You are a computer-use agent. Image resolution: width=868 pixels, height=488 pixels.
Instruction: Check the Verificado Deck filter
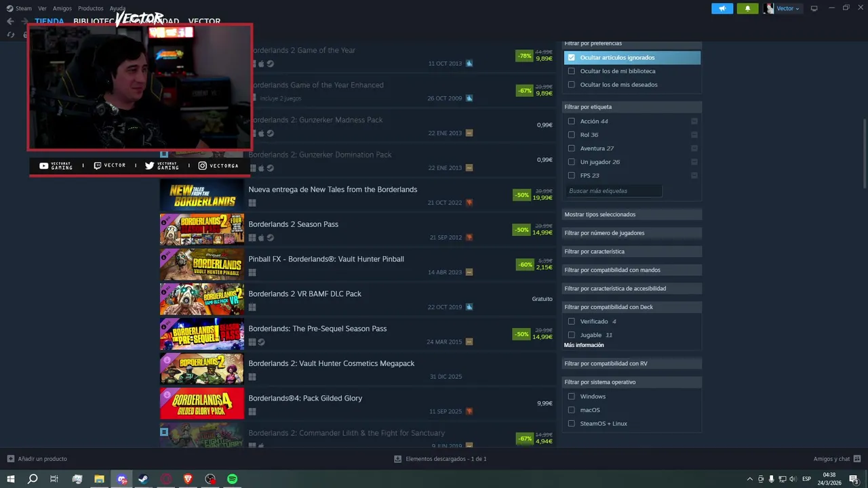coord(571,321)
